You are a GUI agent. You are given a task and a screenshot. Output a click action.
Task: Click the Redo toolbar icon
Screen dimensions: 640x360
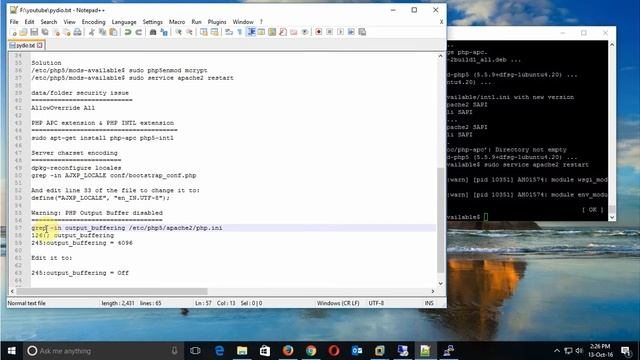coord(138,32)
